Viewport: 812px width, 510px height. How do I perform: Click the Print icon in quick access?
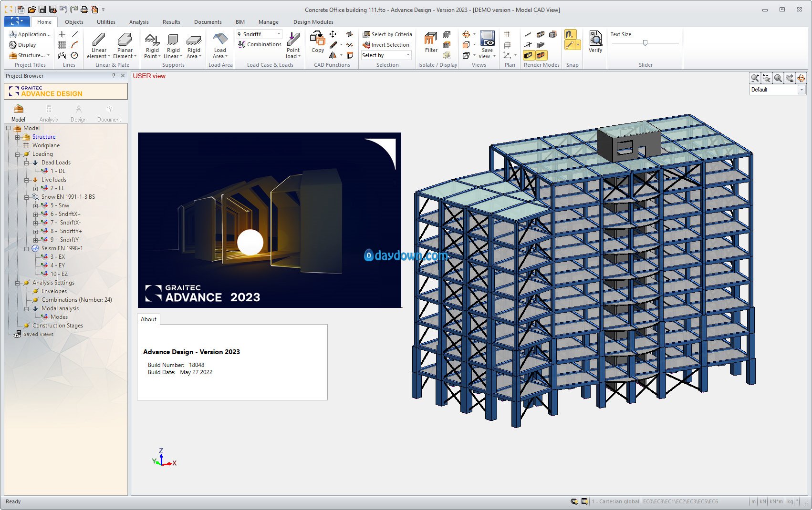pyautogui.click(x=84, y=10)
